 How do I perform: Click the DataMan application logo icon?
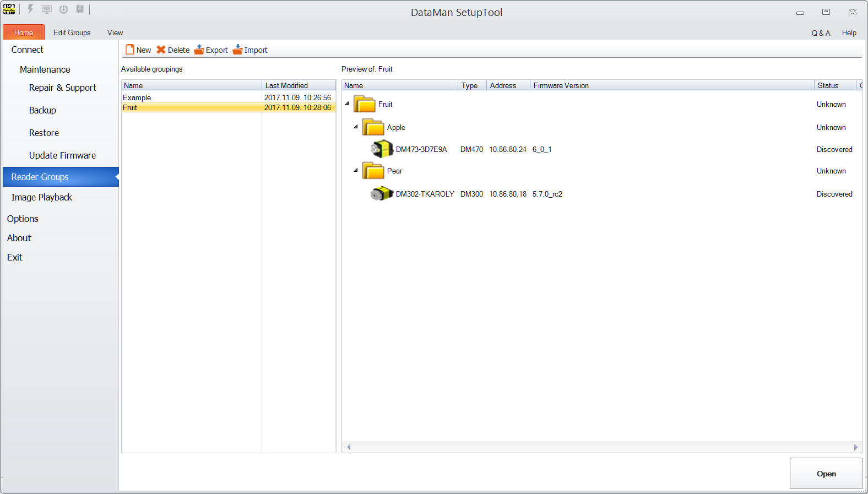(x=9, y=9)
